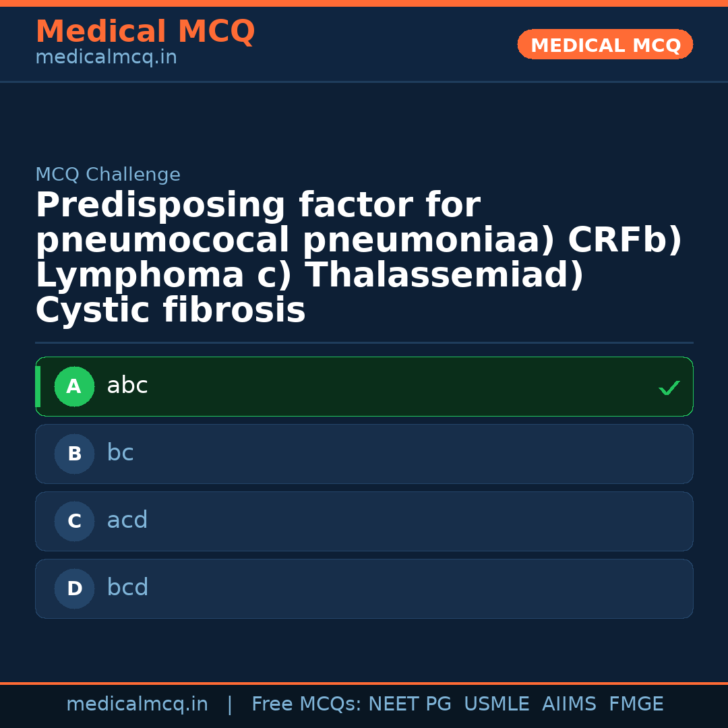The width and height of the screenshot is (728, 728).
Task: Click the large orange "Medical MCQ" header title
Action: [145, 32]
